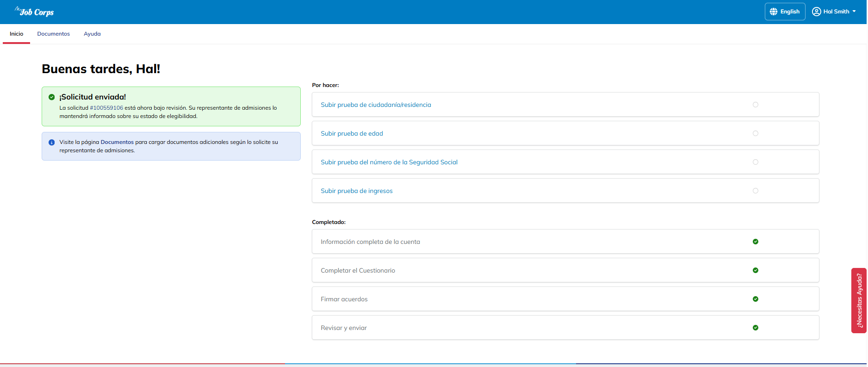Click green checkmark beside Información completa de la cuenta
Image resolution: width=868 pixels, height=367 pixels.
[755, 242]
